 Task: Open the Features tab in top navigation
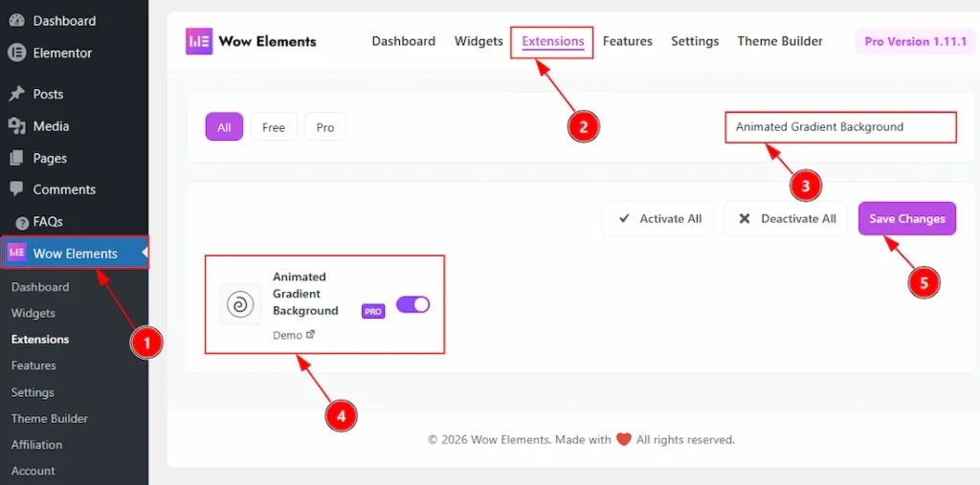point(628,41)
